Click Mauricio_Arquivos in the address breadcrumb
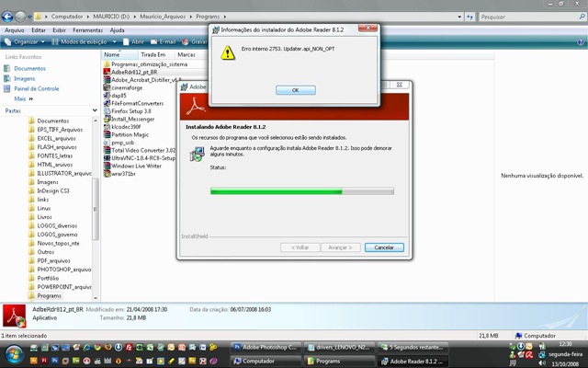The height and width of the screenshot is (368, 588). (163, 17)
